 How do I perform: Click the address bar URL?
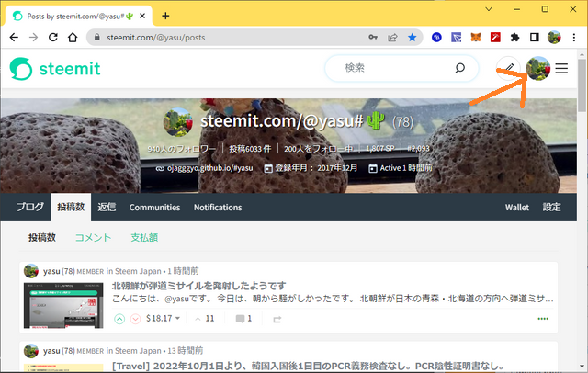coord(156,38)
